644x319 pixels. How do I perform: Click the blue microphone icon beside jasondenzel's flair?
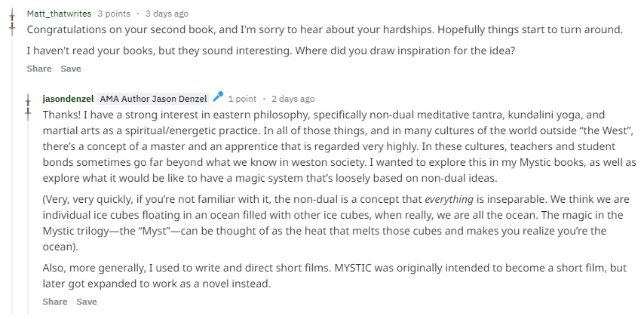[x=218, y=97]
